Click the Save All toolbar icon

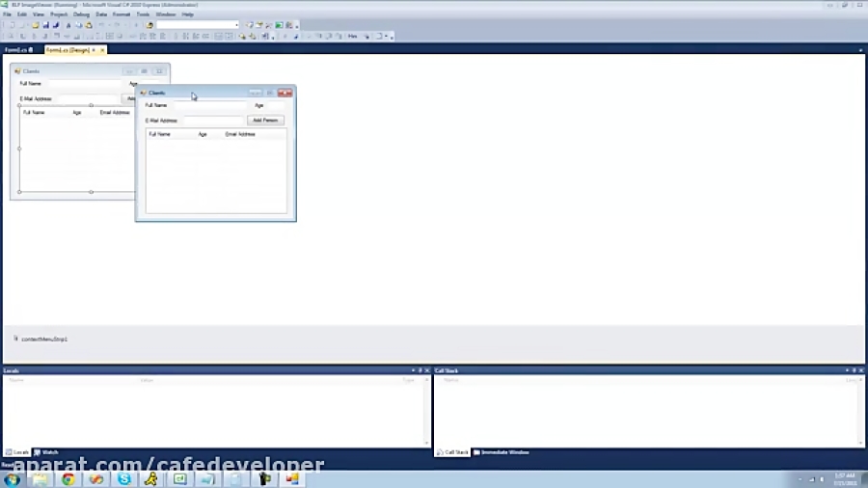tap(56, 25)
